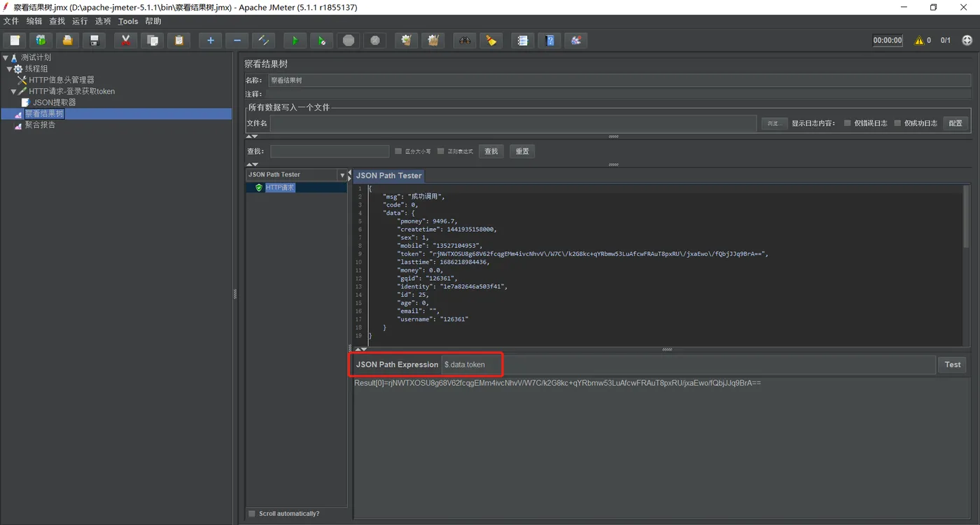Image resolution: width=980 pixels, height=525 pixels.
Task: Open Search with the binoculars icon
Action: [x=465, y=41]
